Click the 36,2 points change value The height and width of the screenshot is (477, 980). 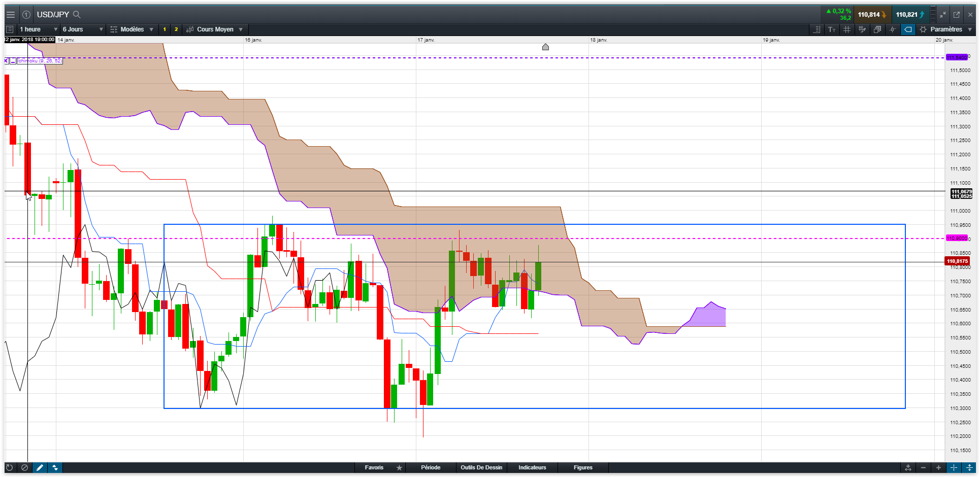click(x=845, y=18)
